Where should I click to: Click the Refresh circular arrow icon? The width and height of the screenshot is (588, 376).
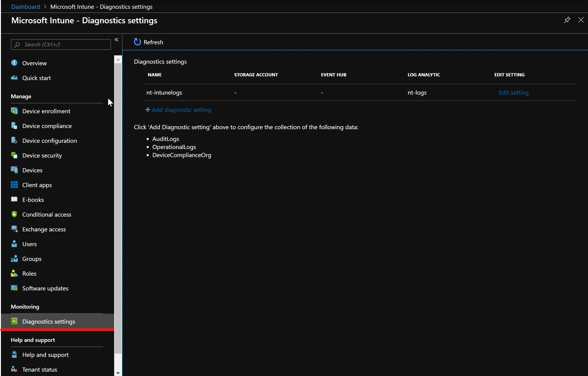137,42
